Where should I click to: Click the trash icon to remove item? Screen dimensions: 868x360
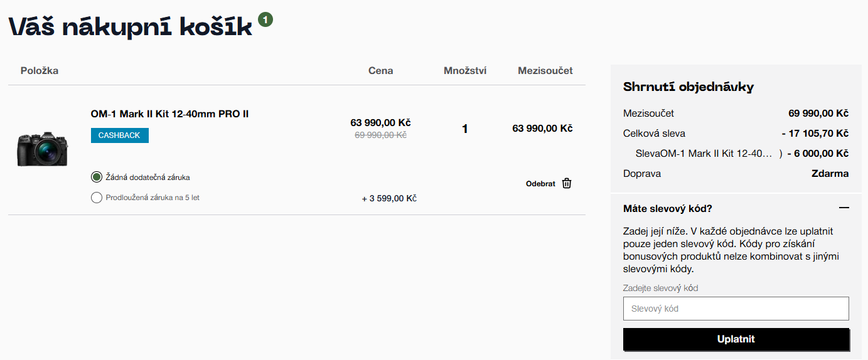pos(567,183)
